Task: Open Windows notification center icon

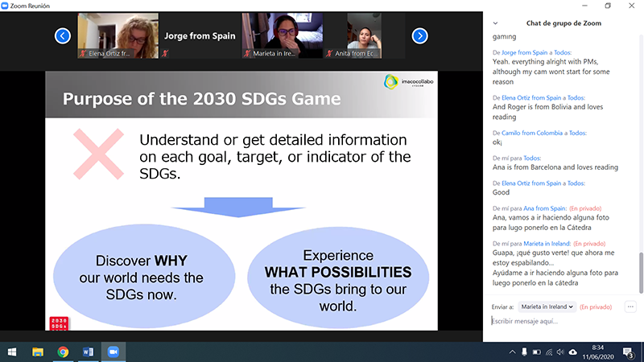Action: (628, 352)
